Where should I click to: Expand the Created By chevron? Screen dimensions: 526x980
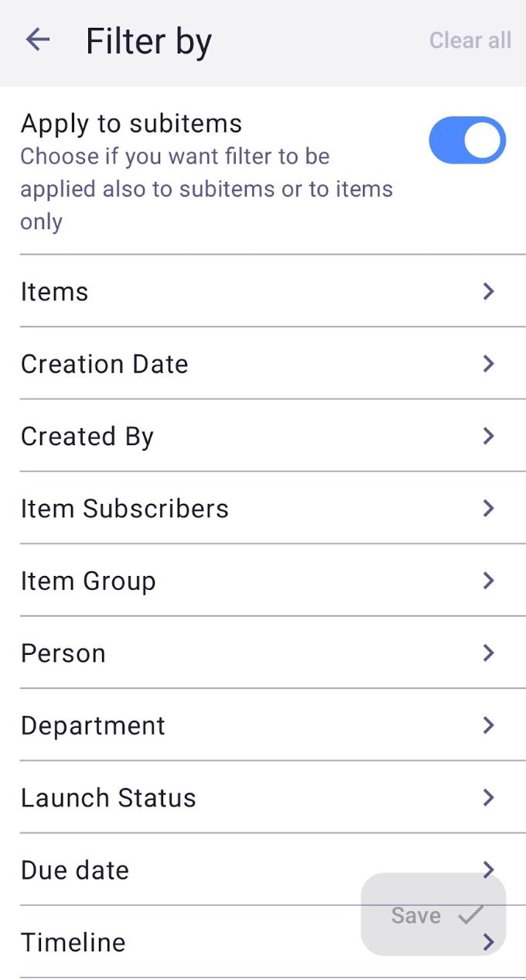tap(488, 436)
